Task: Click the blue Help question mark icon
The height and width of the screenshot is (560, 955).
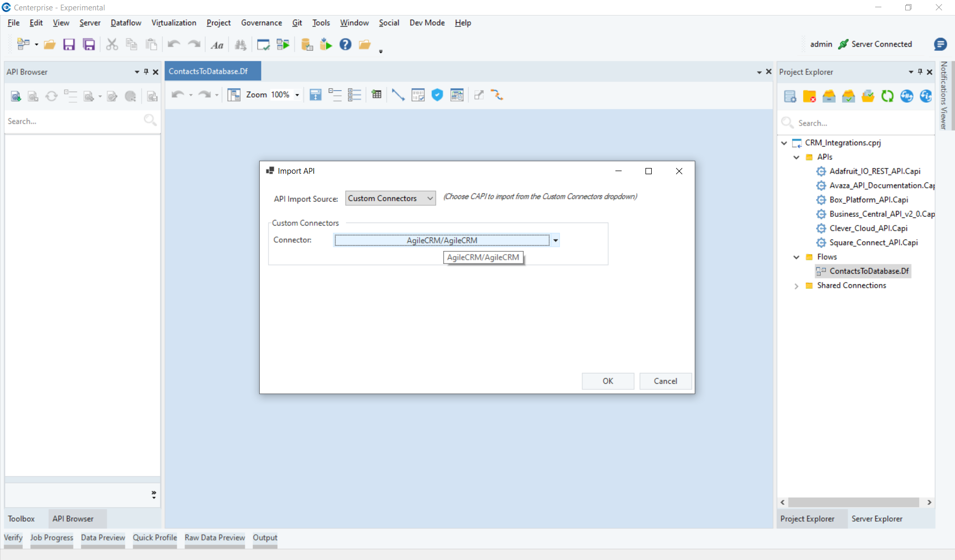Action: pyautogui.click(x=345, y=45)
